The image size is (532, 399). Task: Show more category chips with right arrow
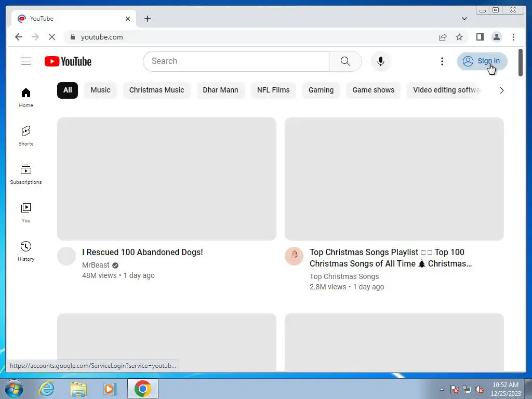coord(501,90)
